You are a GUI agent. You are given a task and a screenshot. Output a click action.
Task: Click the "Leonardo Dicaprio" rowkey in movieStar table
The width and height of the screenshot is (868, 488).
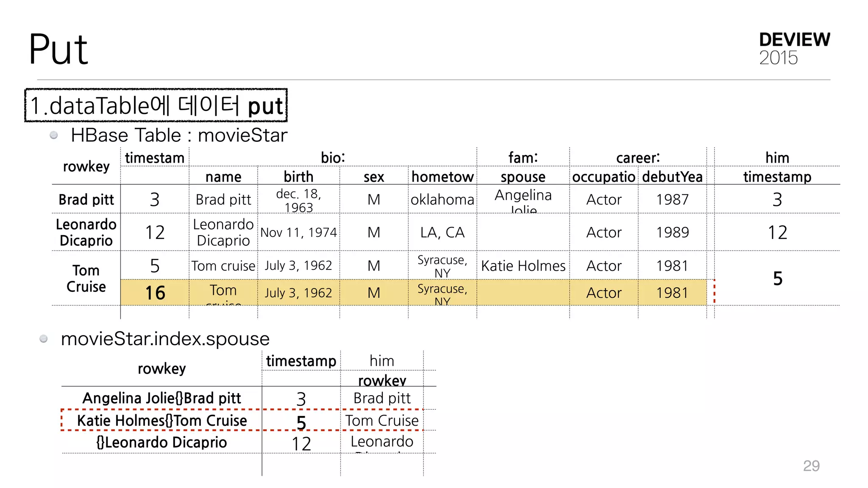86,232
